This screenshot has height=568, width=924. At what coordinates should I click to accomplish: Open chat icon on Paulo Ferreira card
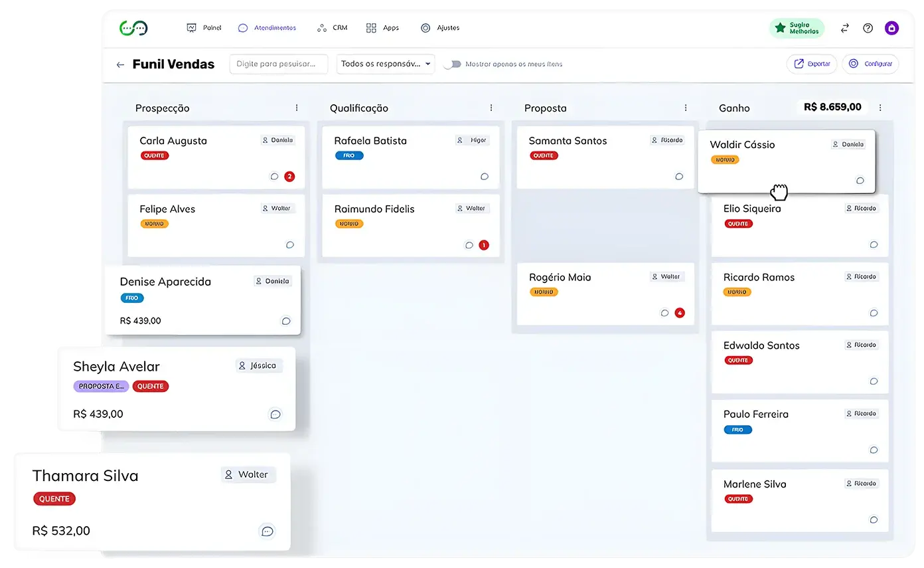(x=874, y=450)
